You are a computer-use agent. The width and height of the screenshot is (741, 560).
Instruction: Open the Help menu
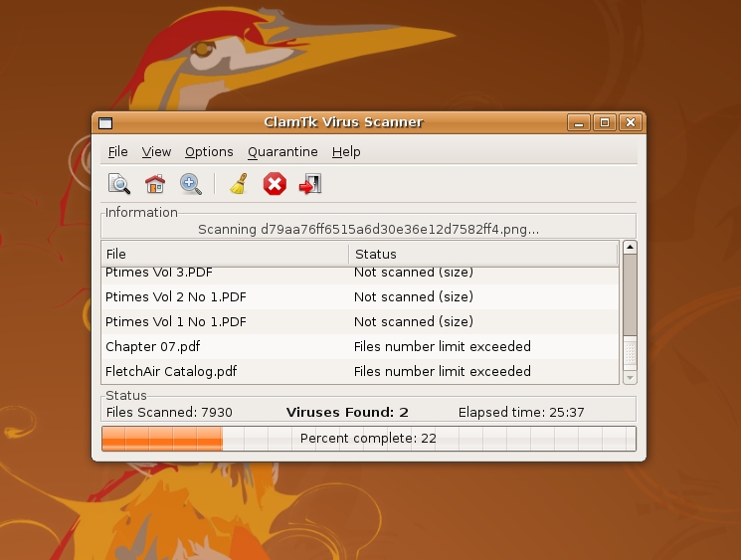tap(346, 152)
